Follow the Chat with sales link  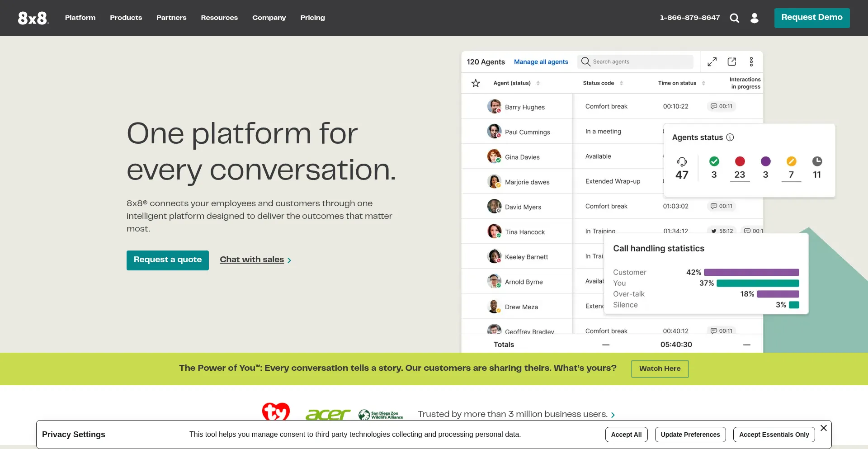click(x=252, y=260)
